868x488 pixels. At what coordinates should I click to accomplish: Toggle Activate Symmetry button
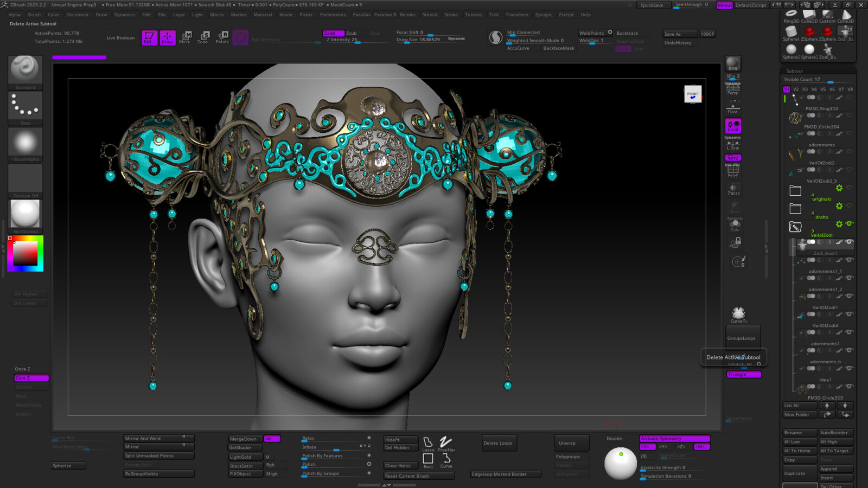click(x=674, y=439)
